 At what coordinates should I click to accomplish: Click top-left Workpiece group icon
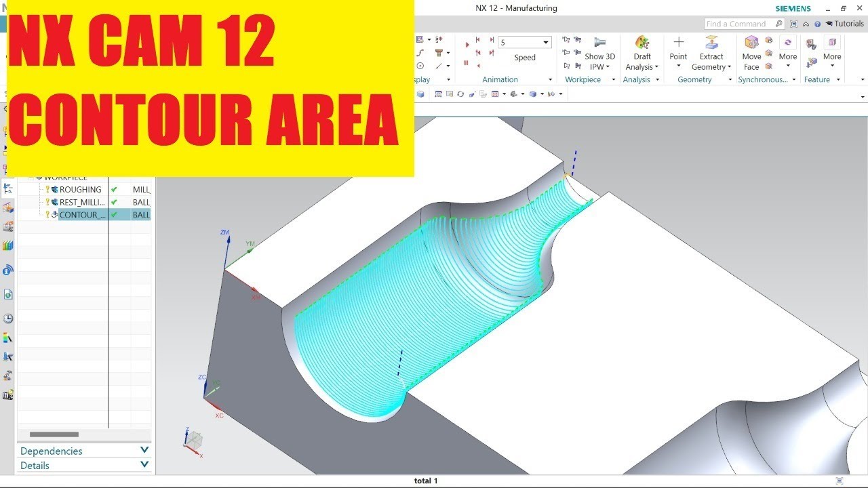pos(566,39)
